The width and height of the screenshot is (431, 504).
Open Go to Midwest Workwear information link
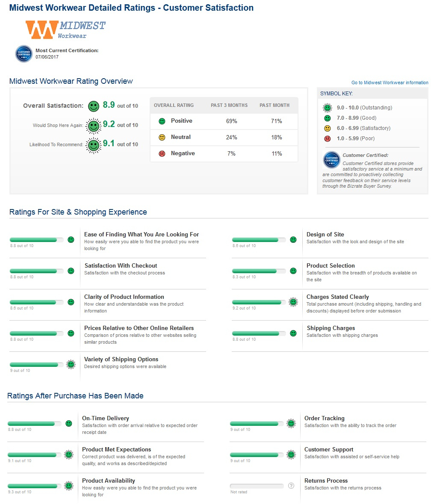[390, 83]
